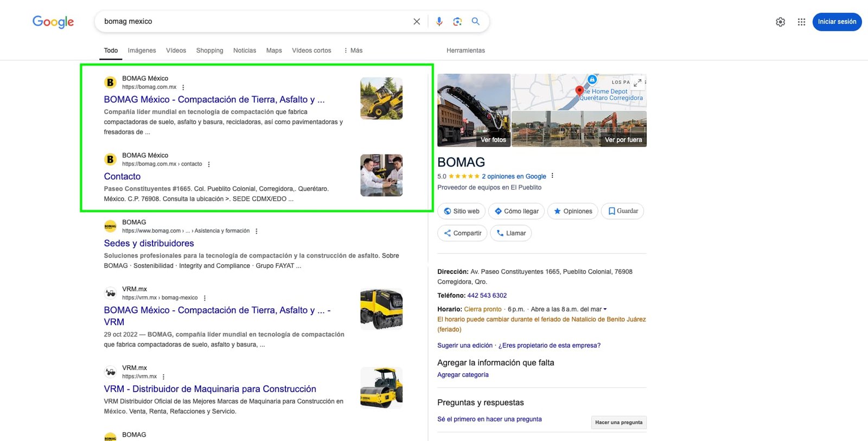Click the search input containing bomag mexico
868x441 pixels.
[x=255, y=22]
